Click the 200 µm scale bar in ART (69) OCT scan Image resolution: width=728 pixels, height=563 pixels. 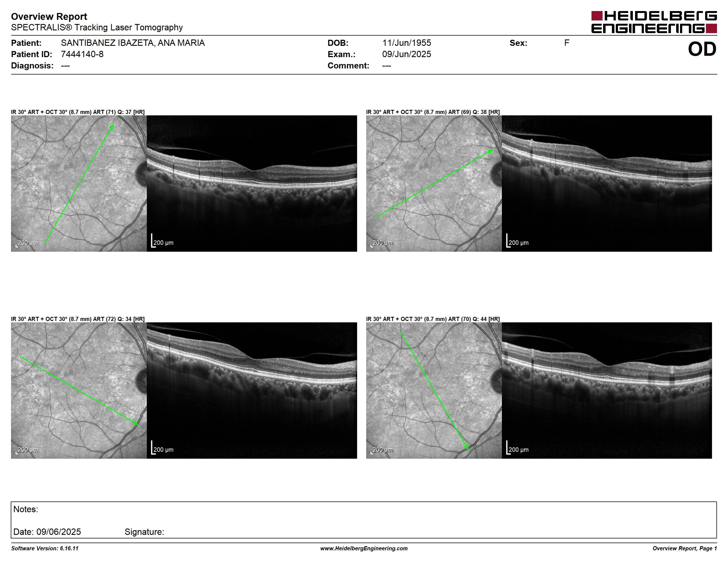pyautogui.click(x=517, y=241)
